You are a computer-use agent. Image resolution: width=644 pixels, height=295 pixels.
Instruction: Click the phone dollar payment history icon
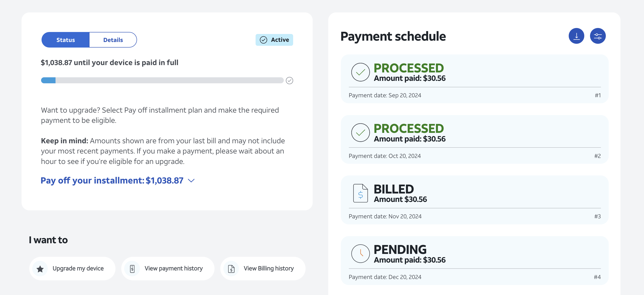[132, 269]
